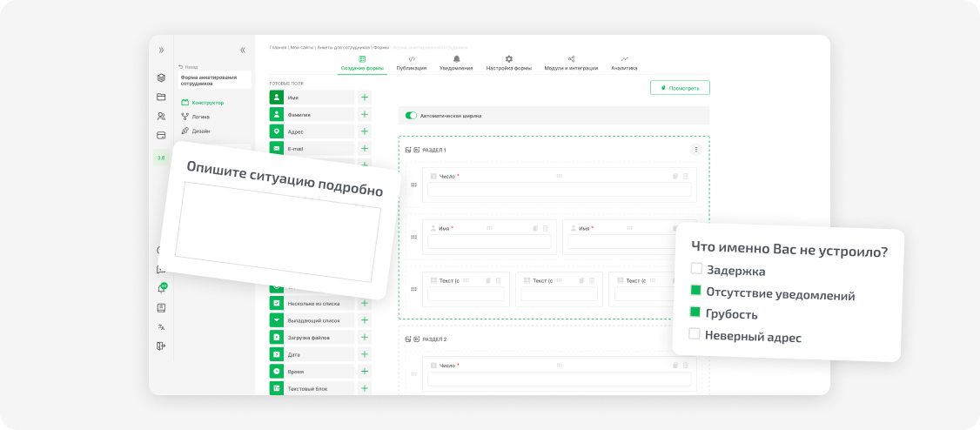Add the Имя field with plus button
This screenshot has width=980, height=430.
pos(365,97)
